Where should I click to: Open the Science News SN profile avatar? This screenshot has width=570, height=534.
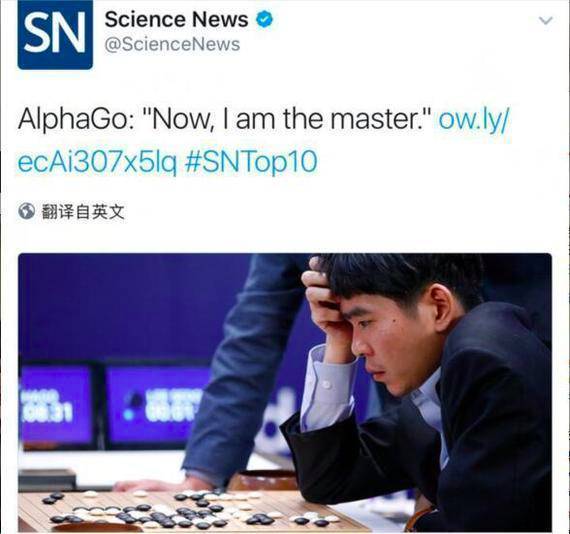55,35
